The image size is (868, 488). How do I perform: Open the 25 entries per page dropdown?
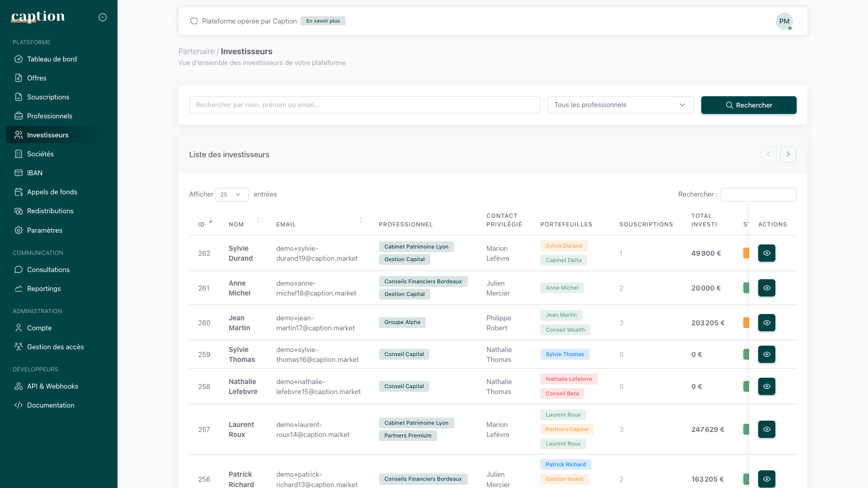232,195
